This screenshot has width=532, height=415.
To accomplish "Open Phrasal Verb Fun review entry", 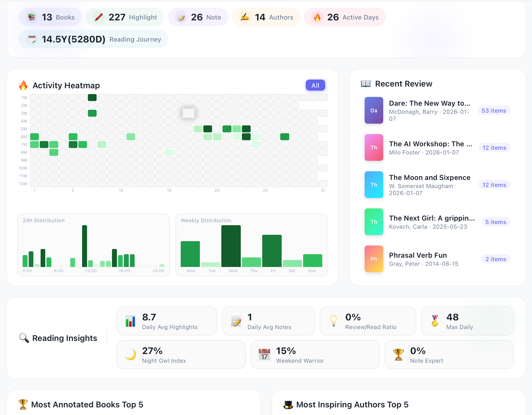I will click(x=418, y=255).
